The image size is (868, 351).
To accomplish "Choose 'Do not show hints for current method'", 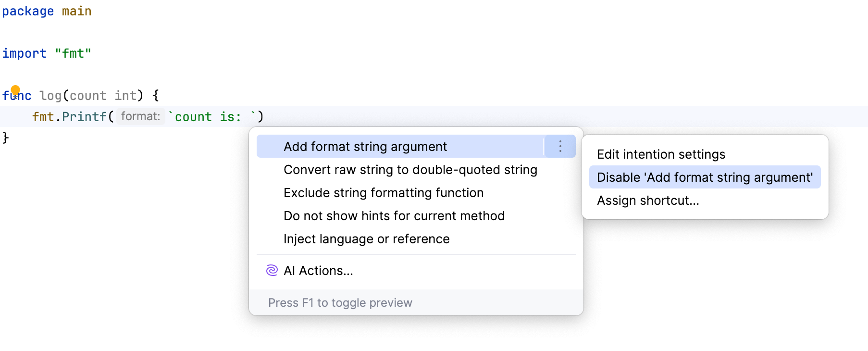I will (x=394, y=215).
